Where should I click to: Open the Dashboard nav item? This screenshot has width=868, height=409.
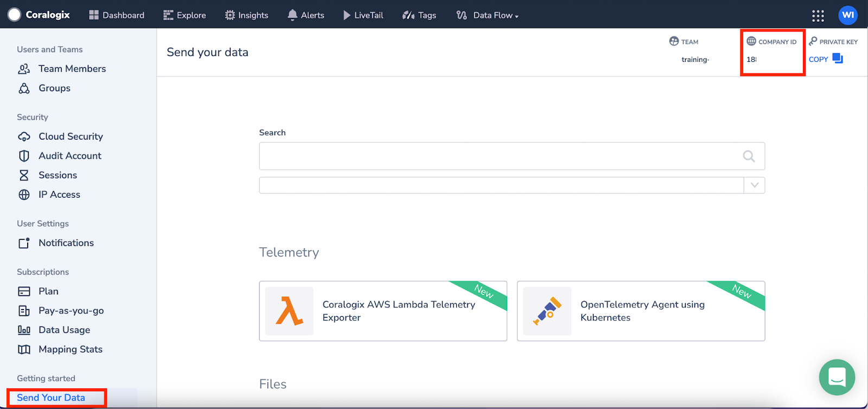[117, 15]
